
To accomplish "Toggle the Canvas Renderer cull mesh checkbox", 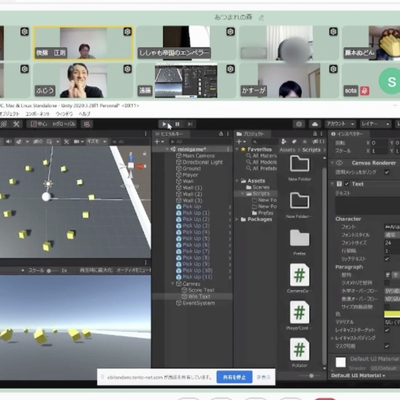I will coord(387,172).
